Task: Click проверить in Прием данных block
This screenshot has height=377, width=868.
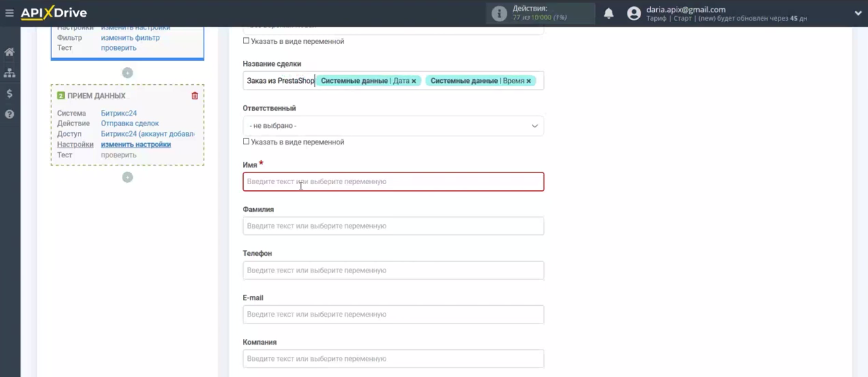Action: pyautogui.click(x=119, y=155)
